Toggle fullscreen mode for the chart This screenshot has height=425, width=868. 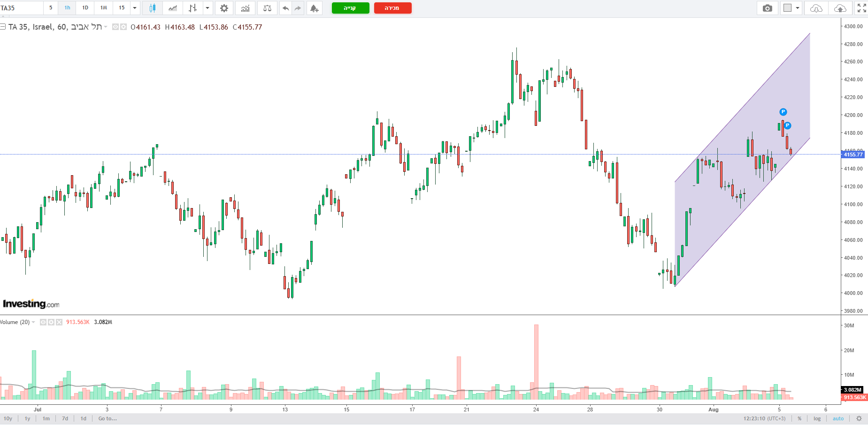[861, 8]
